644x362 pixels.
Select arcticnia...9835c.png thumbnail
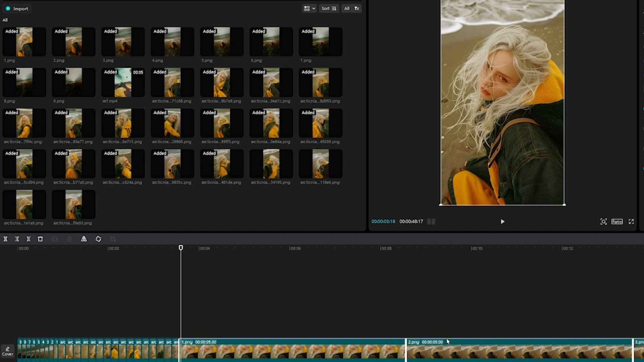pyautogui.click(x=173, y=164)
